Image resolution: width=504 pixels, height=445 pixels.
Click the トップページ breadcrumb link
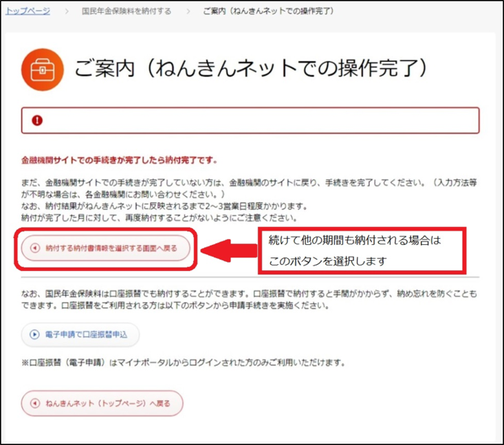coord(28,11)
